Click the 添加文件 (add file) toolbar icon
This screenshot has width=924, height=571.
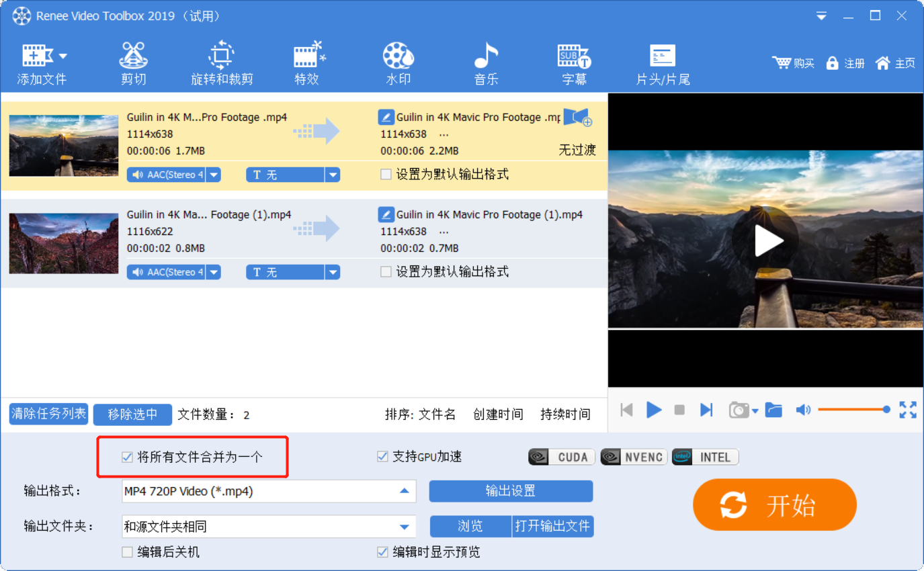click(x=37, y=56)
